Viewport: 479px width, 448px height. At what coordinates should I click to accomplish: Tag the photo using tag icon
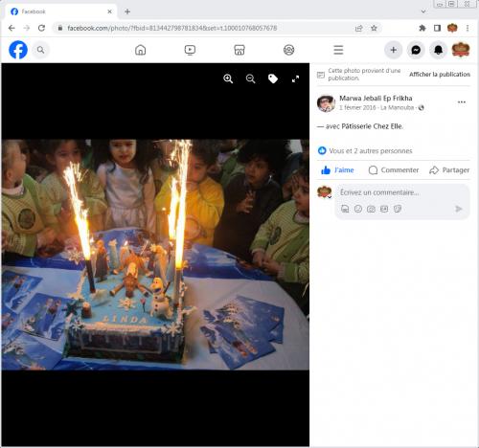(x=273, y=78)
